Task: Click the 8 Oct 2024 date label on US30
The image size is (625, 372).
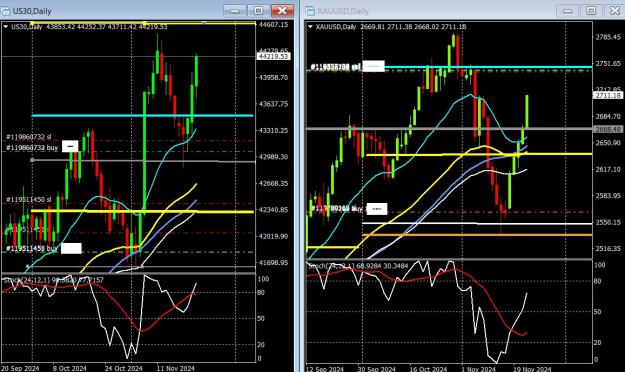Action: [70, 368]
